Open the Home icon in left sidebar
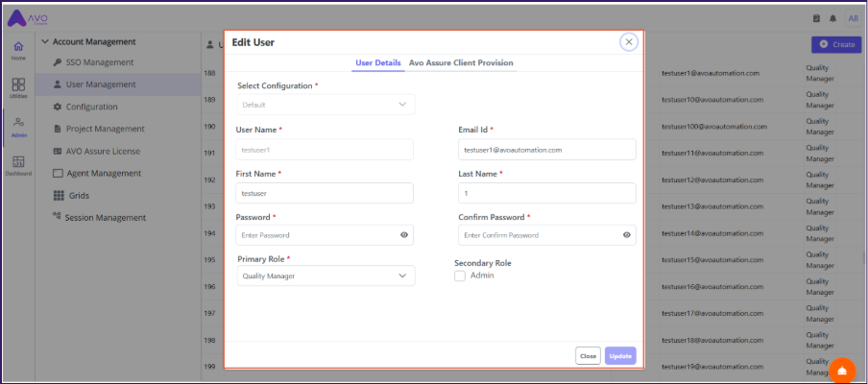 coord(18,50)
